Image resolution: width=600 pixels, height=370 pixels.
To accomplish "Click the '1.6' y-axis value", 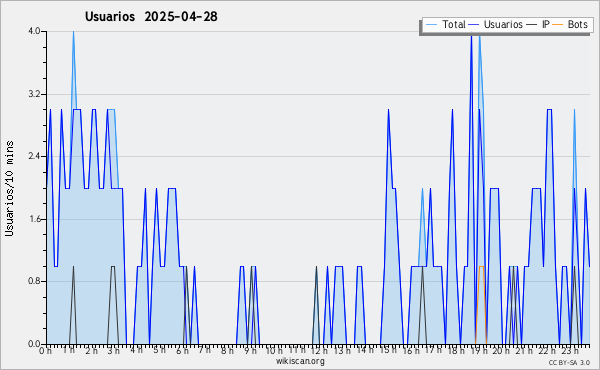I will 34,219.
